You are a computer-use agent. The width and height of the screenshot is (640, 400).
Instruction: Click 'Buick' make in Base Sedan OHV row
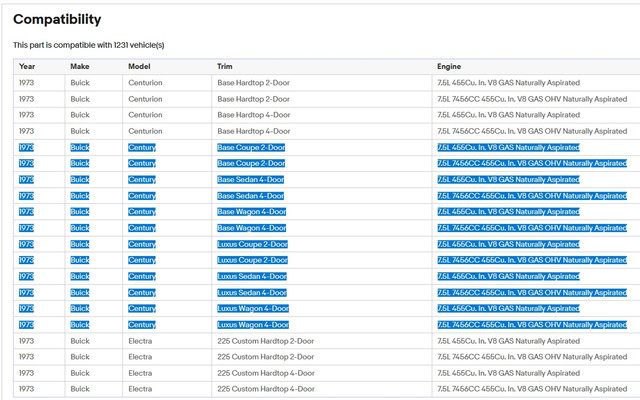[80, 196]
